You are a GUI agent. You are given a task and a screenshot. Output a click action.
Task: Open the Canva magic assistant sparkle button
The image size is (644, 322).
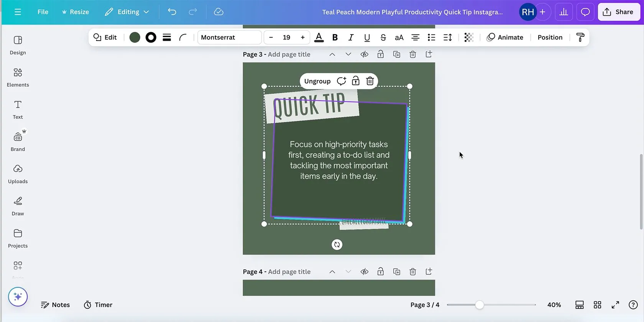coord(18,297)
